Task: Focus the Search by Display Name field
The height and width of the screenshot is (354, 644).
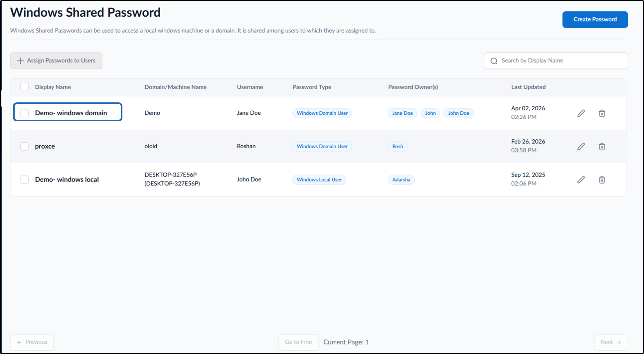Action: pyautogui.click(x=556, y=61)
